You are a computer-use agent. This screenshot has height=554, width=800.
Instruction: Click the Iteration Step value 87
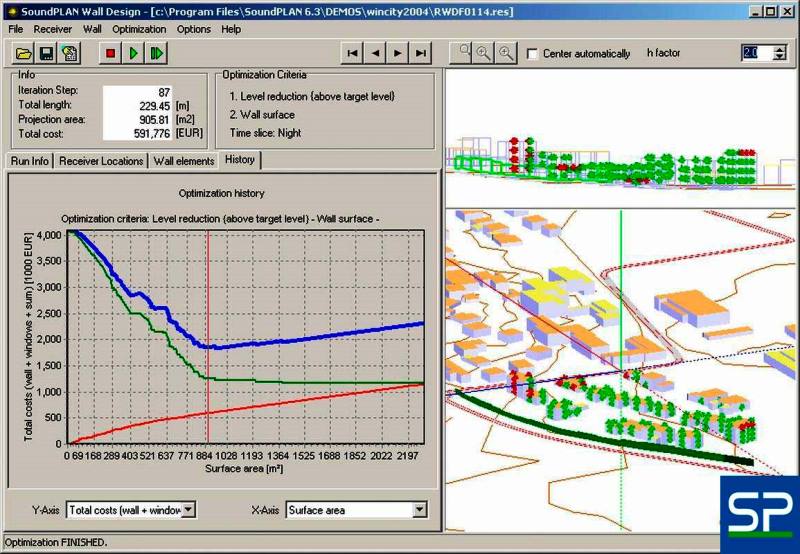pos(164,92)
